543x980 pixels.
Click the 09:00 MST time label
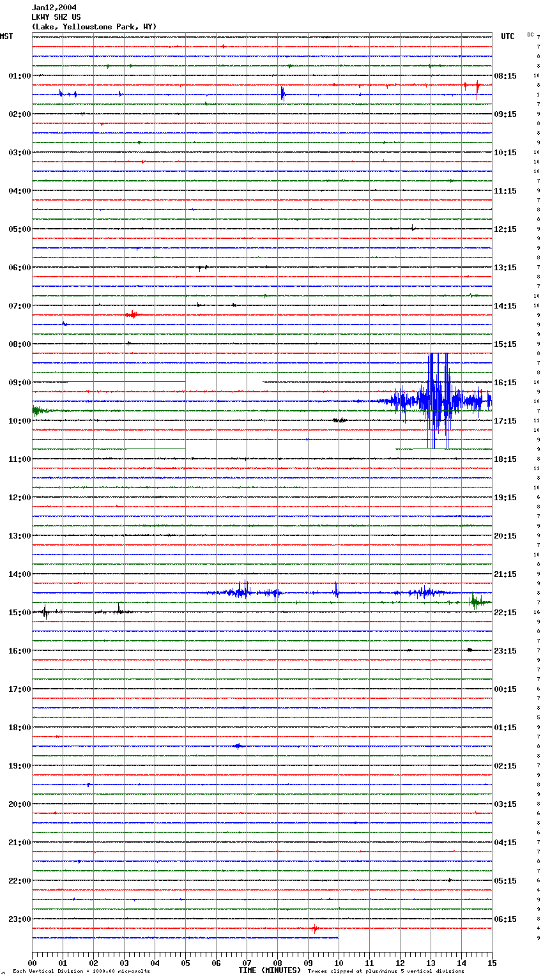pos(20,383)
